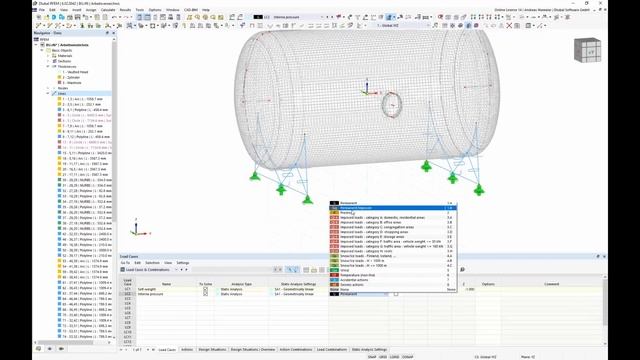The height and width of the screenshot is (360, 640).
Task: Collapse the Lines node in navigator
Action: click(48, 93)
